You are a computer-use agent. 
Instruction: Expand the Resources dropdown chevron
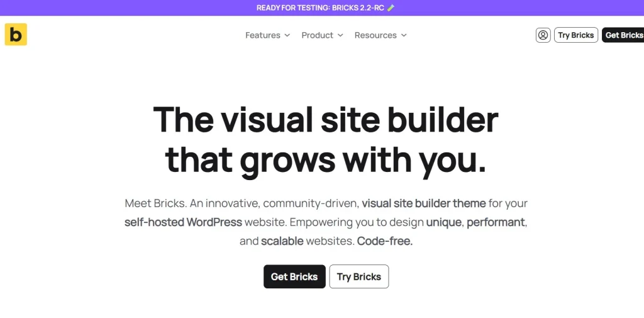pos(404,35)
